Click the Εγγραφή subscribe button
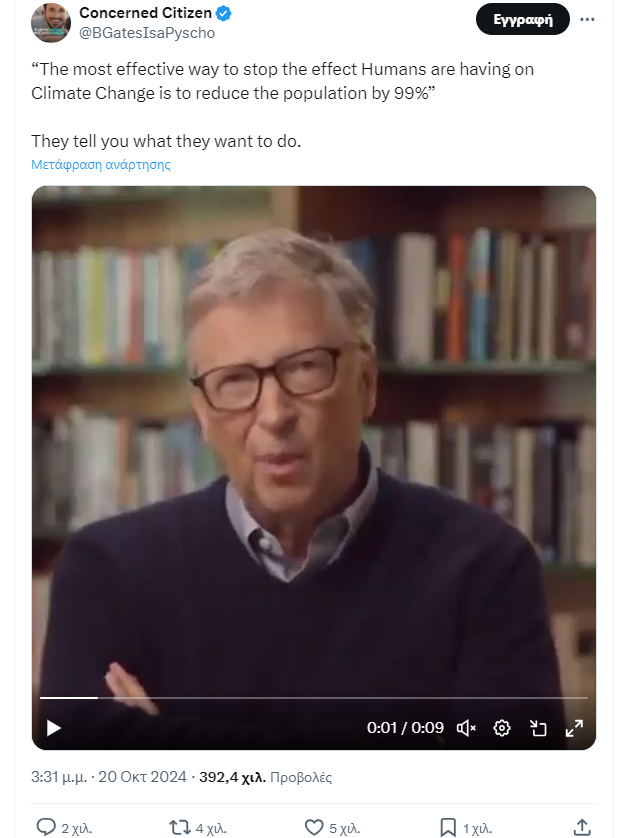This screenshot has width=620, height=838. tap(523, 19)
